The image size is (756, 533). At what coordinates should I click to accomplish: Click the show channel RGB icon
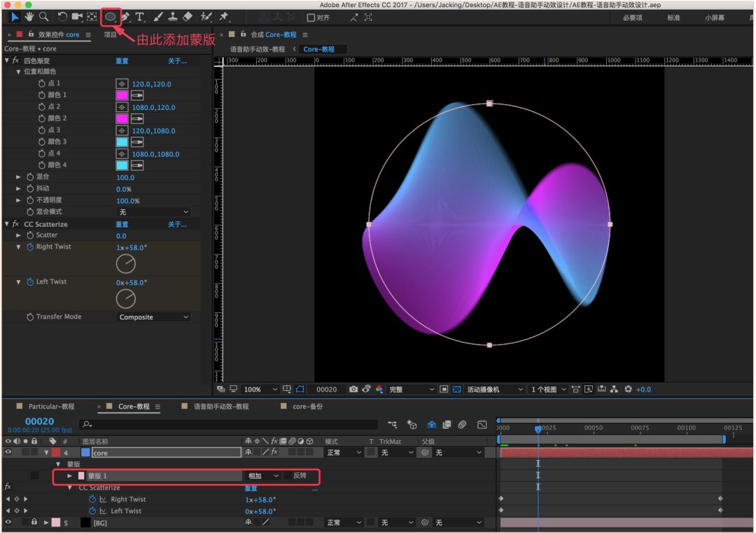click(x=379, y=389)
